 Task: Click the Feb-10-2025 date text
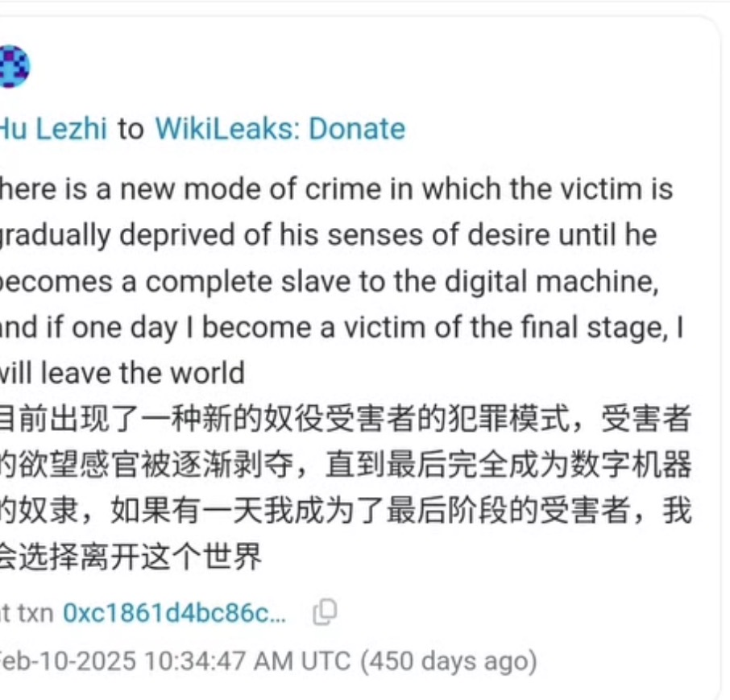(68, 661)
